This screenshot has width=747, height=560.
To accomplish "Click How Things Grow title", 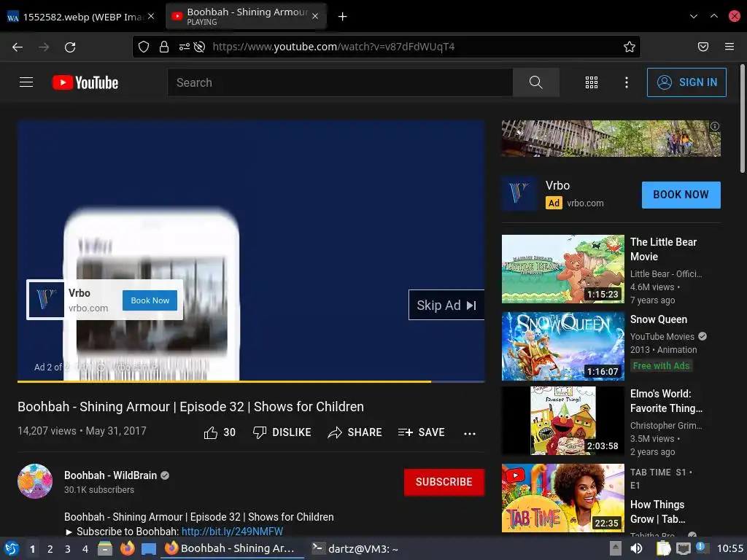I will click(x=657, y=511).
